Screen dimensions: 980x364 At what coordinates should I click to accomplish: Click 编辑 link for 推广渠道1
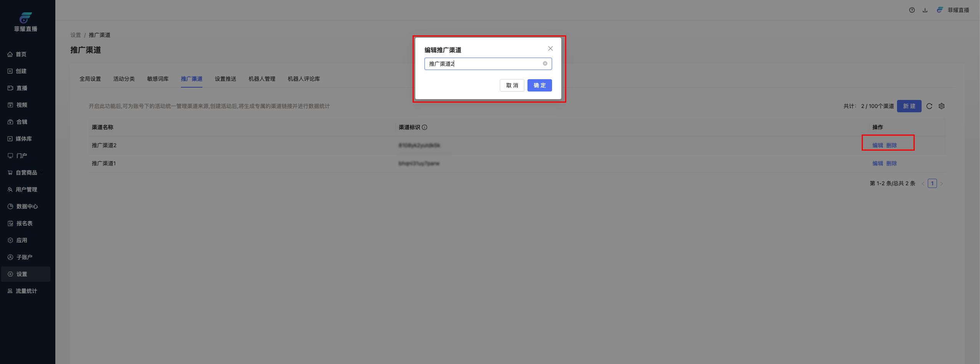point(877,164)
